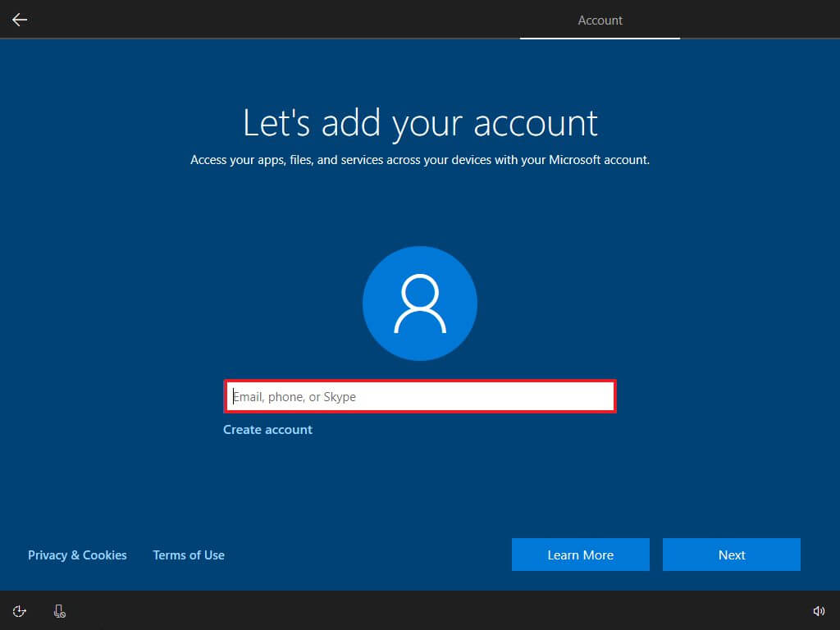The width and height of the screenshot is (840, 630).
Task: Select the audio icon in bottom-right corner
Action: tap(819, 610)
